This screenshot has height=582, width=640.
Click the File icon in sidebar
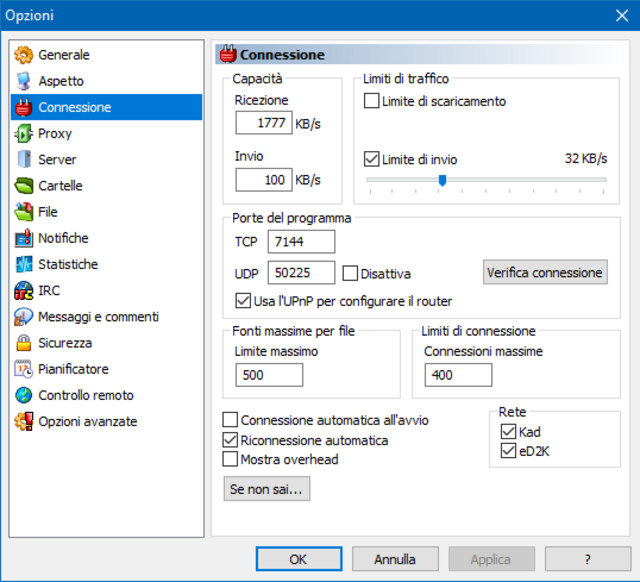[x=23, y=211]
